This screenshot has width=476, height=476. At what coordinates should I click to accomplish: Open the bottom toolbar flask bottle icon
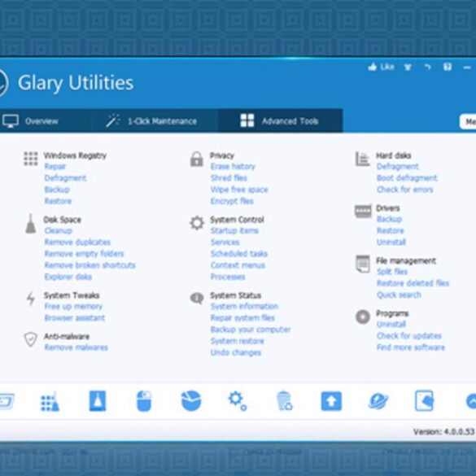pos(98,401)
